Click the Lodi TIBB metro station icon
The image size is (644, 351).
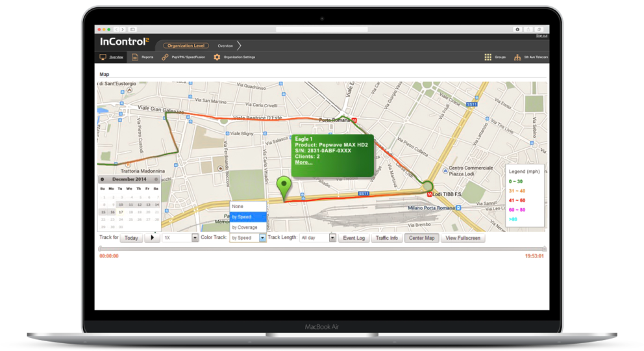point(430,194)
